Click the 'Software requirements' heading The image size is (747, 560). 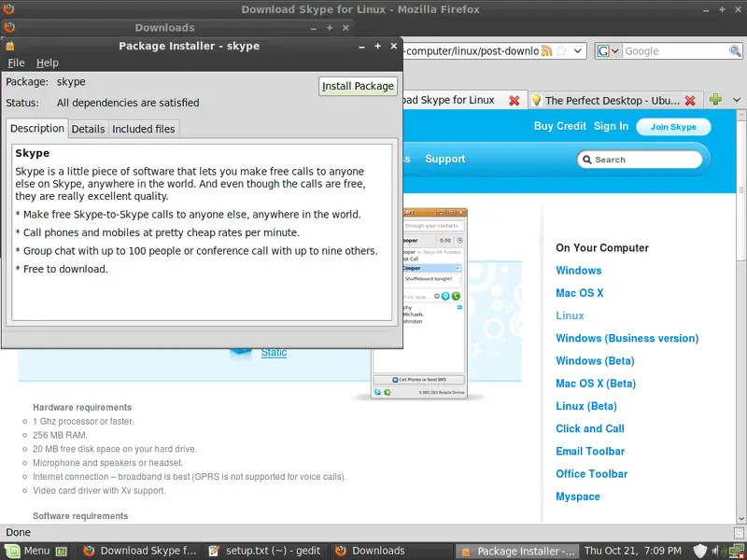tap(80, 516)
